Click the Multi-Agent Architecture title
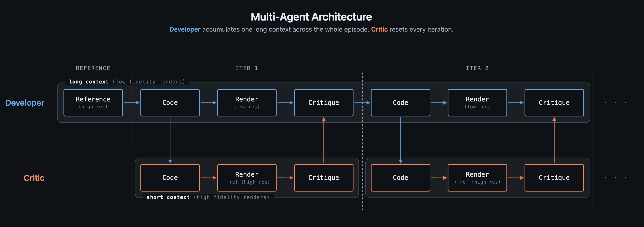 pyautogui.click(x=311, y=17)
